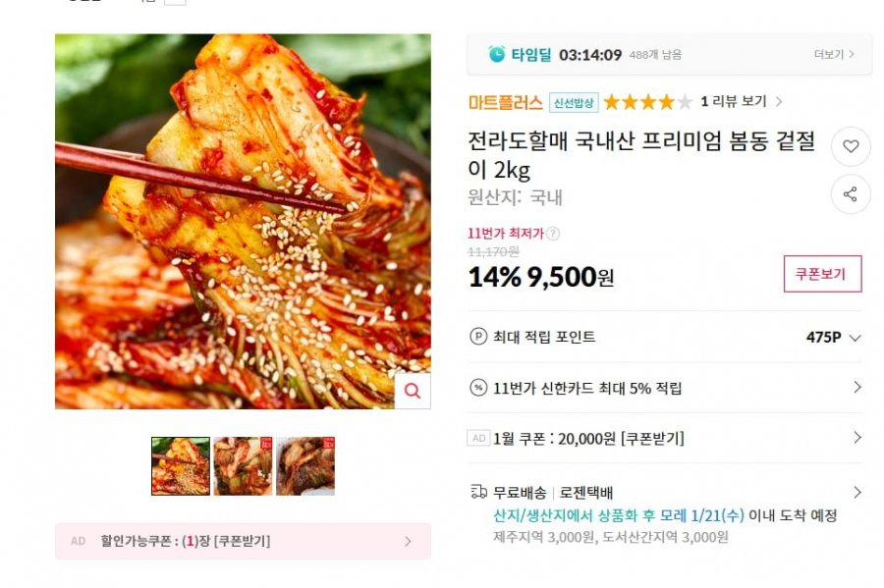884x588 pixels.
Task: Click the 마트플러스 brand logo
Action: [x=505, y=102]
